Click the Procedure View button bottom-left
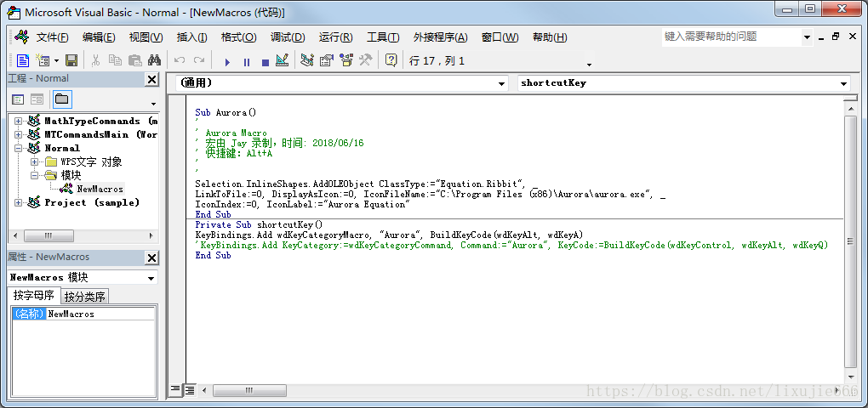This screenshot has height=408, width=868. tap(176, 390)
